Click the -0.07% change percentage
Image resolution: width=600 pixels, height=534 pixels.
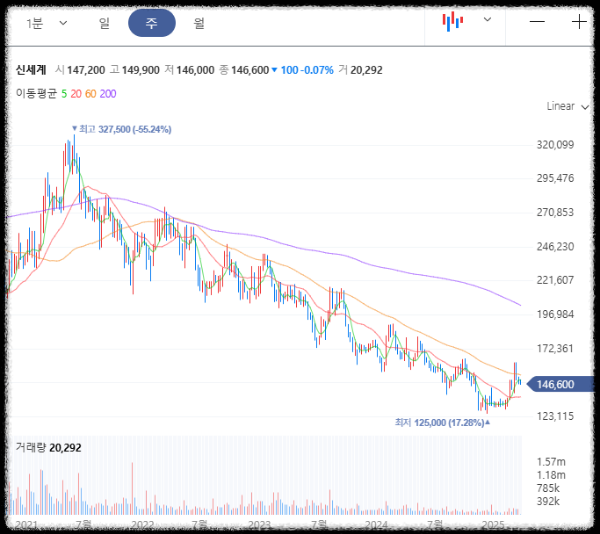point(317,70)
